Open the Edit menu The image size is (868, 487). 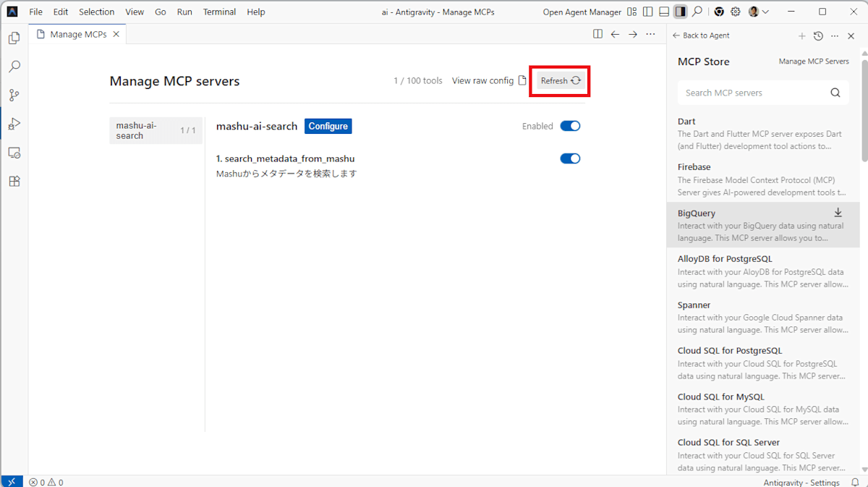tap(61, 12)
